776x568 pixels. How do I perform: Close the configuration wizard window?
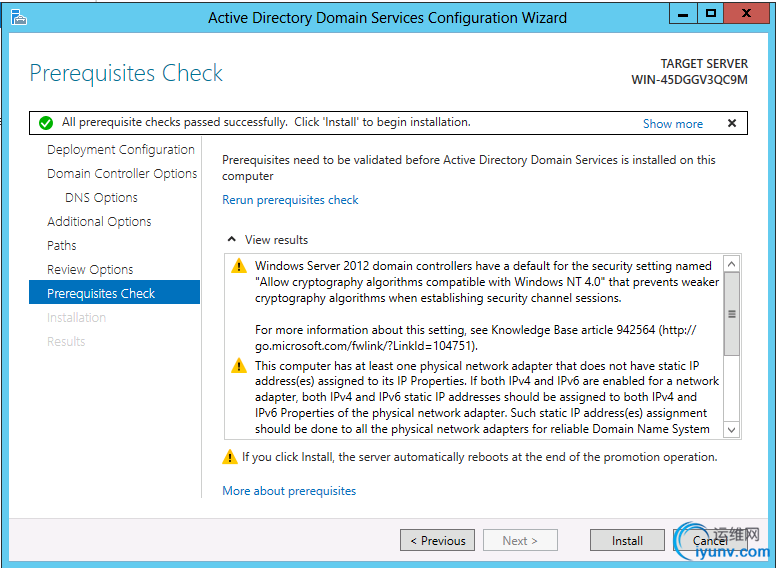(746, 14)
